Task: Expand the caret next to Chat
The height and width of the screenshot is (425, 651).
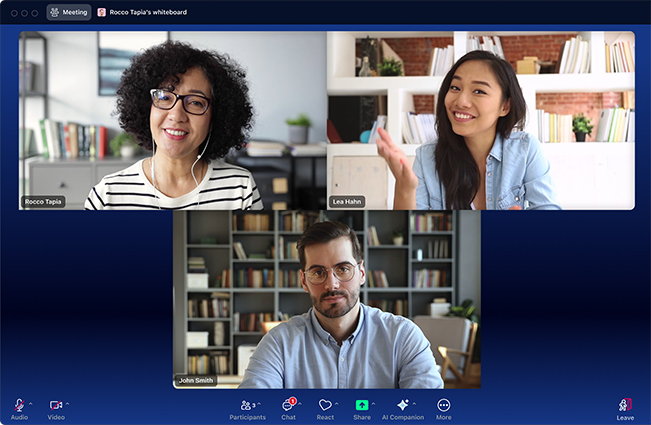Action: click(300, 403)
